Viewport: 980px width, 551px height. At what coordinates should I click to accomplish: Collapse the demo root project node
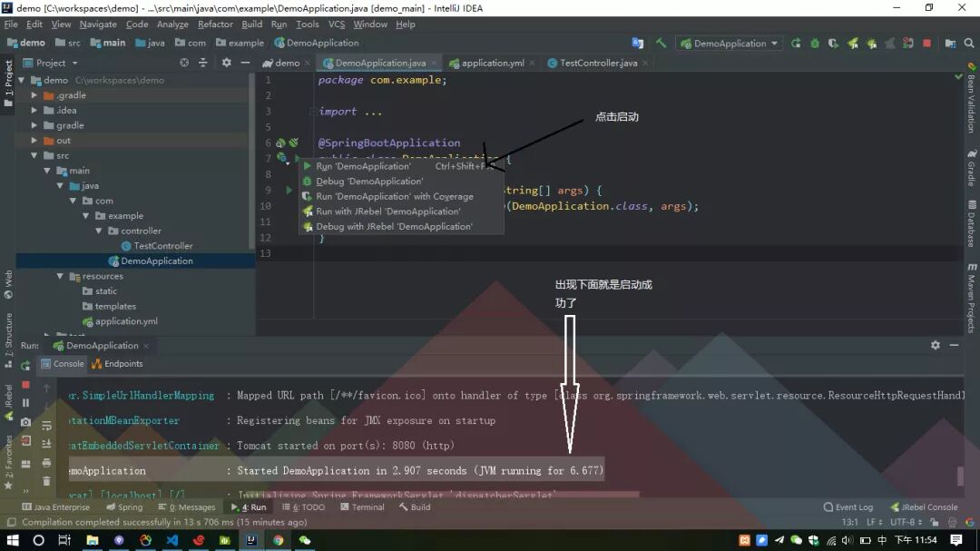tap(22, 80)
